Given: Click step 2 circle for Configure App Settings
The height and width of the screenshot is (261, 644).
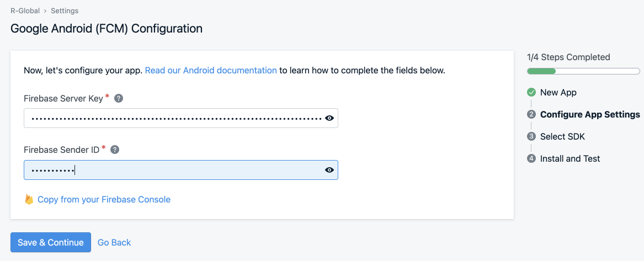Looking at the screenshot, I should 531,114.
